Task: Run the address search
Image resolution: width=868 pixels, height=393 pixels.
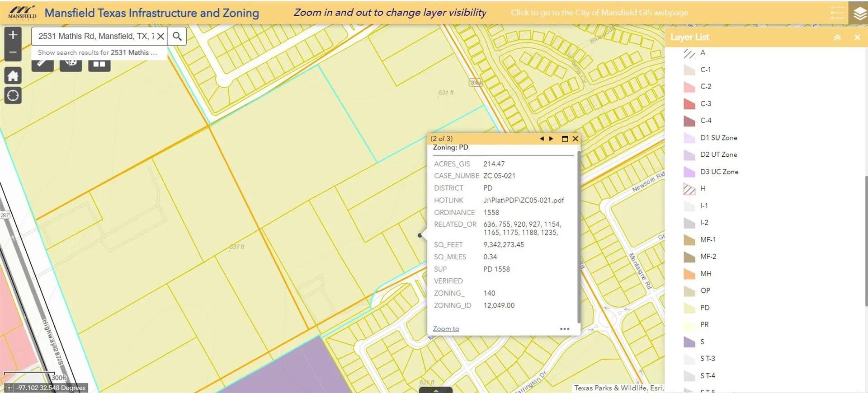Action: 177,36
